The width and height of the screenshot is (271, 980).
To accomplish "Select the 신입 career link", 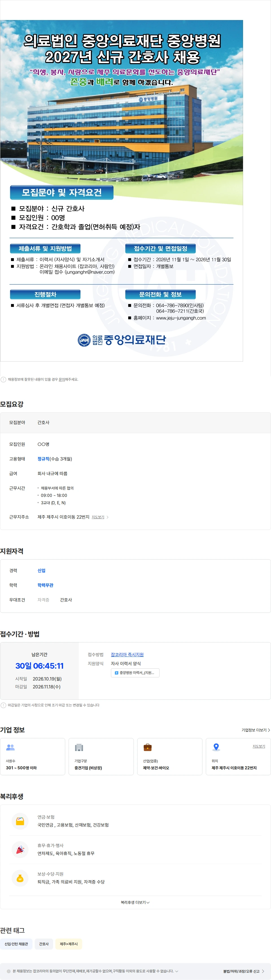I will 41,570.
